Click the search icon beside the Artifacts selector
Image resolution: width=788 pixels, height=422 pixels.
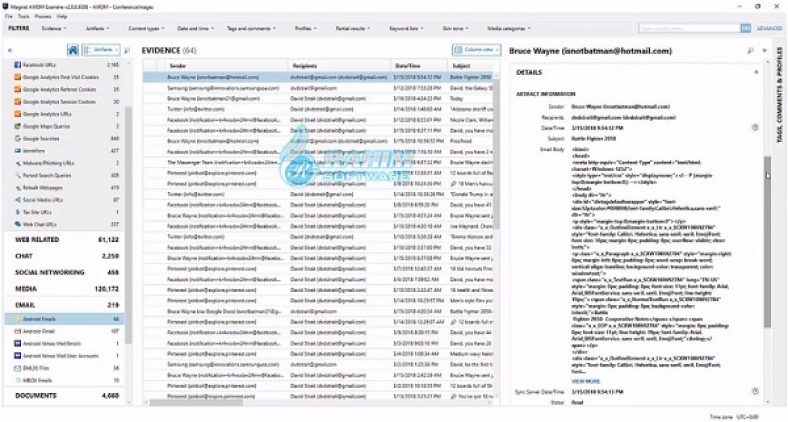pyautogui.click(x=127, y=50)
